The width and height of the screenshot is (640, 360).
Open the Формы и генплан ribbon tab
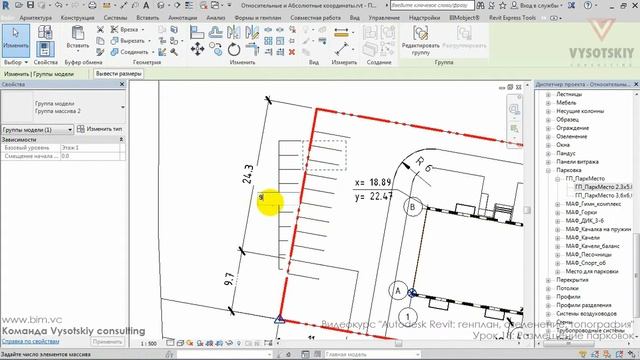click(x=258, y=18)
